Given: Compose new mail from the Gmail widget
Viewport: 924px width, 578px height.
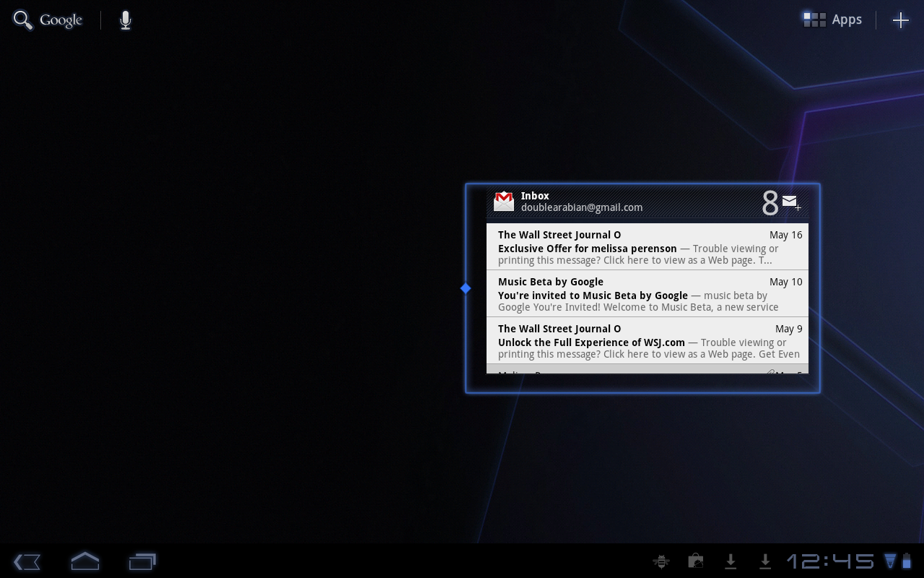Looking at the screenshot, I should click(x=791, y=202).
